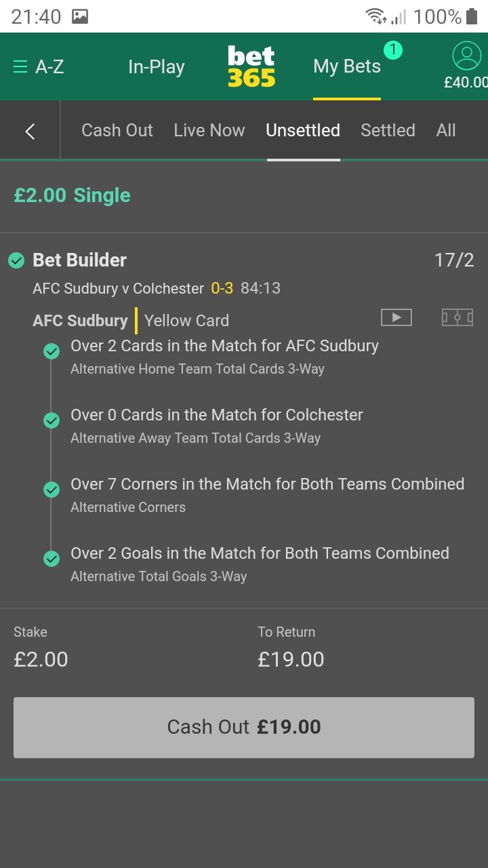Tap tick beside Over 7 Corners selection
The width and height of the screenshot is (488, 868).
point(52,490)
